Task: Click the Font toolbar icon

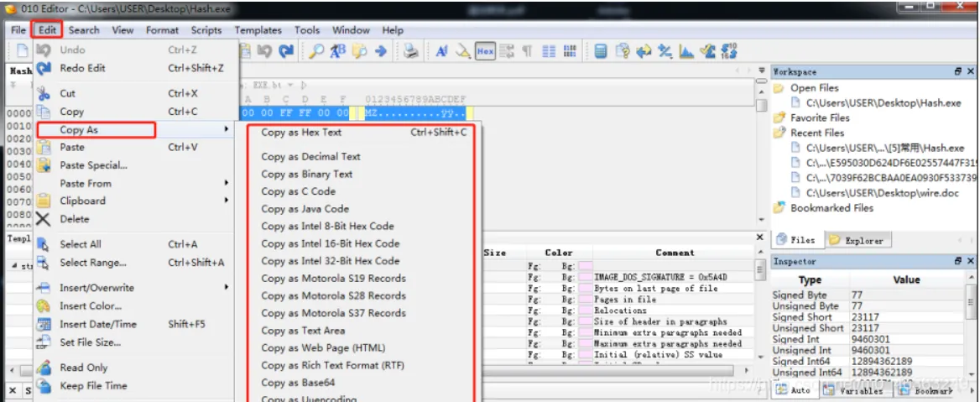Action: 441,52
